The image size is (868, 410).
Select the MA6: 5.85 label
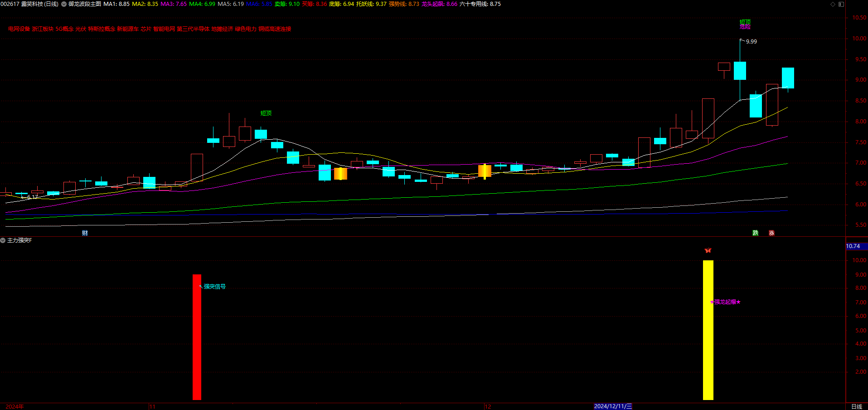point(259,4)
